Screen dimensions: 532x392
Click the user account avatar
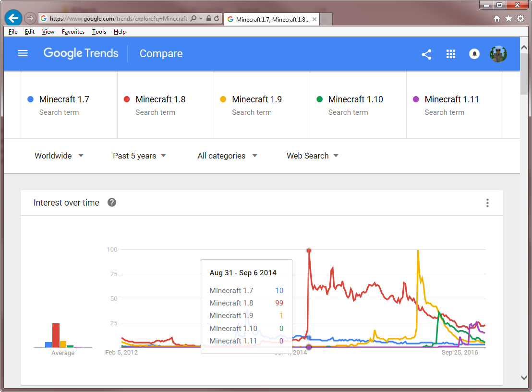click(498, 54)
